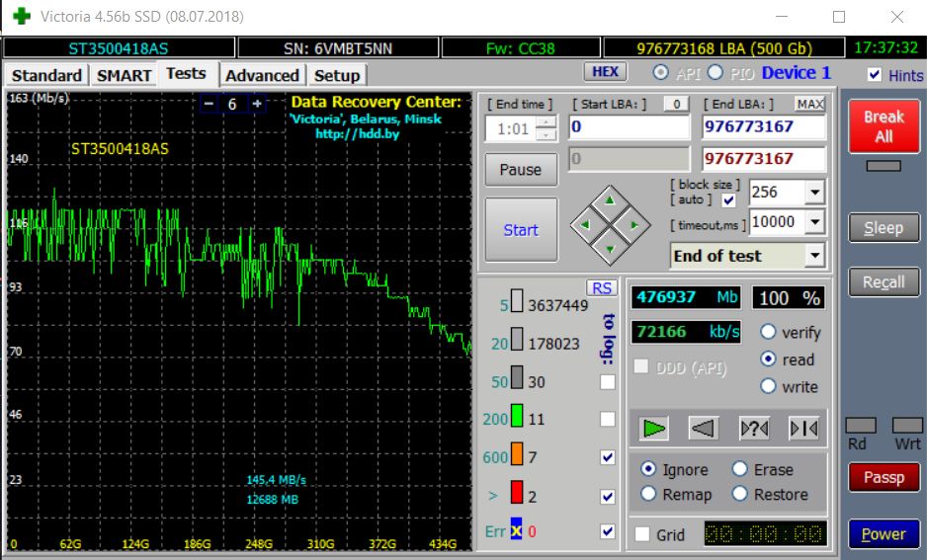Screen dimensions: 927x560
Task: Click the 600 ms orange block indicator
Action: click(x=517, y=453)
